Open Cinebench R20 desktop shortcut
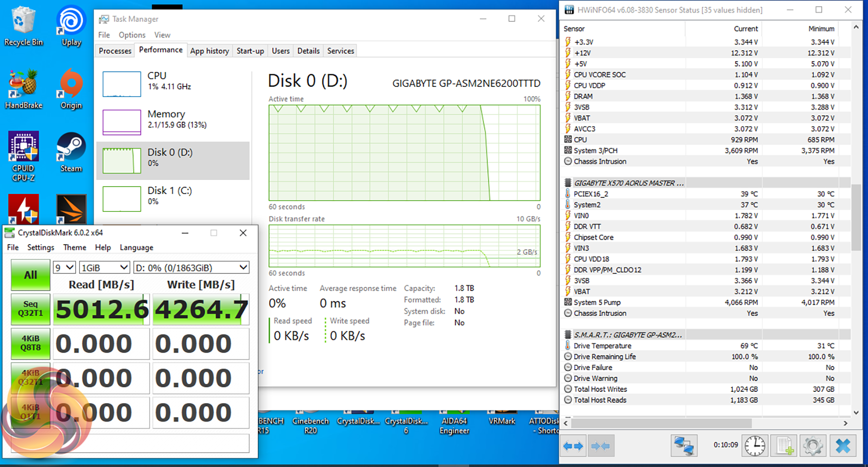868x467 pixels. 310,423
